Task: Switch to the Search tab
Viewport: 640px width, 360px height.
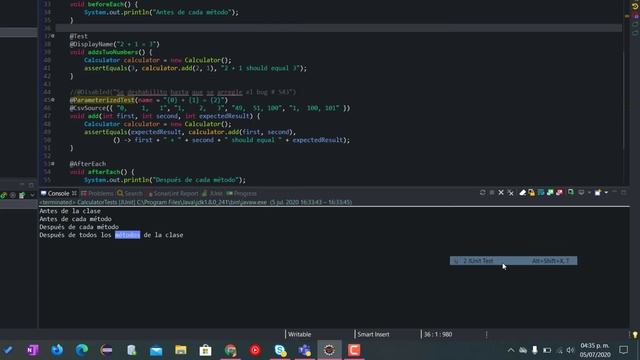Action: pos(130,193)
